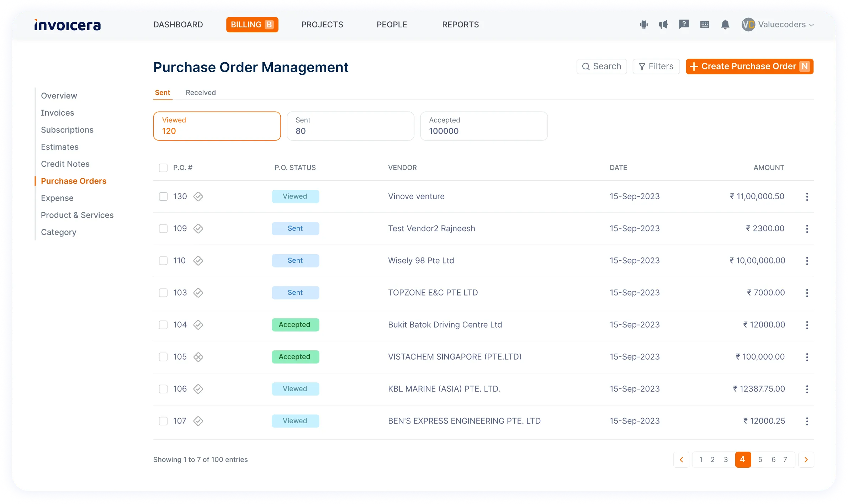Open Credit Notes in the sidebar

(65, 164)
